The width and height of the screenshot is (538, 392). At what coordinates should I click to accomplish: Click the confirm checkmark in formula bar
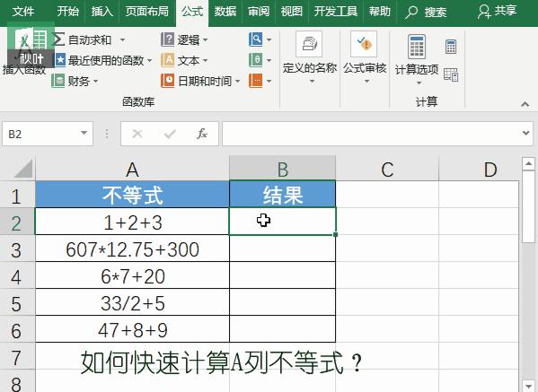pos(170,134)
